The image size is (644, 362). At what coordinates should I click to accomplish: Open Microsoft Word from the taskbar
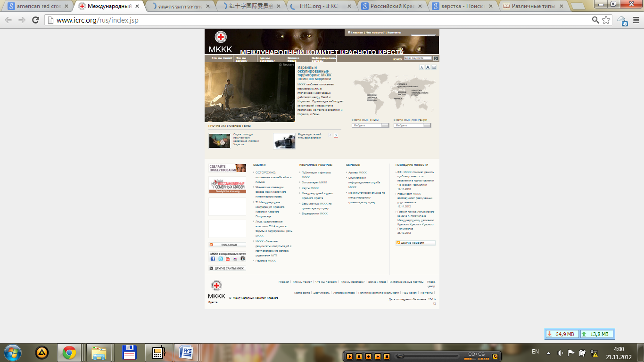click(x=186, y=353)
